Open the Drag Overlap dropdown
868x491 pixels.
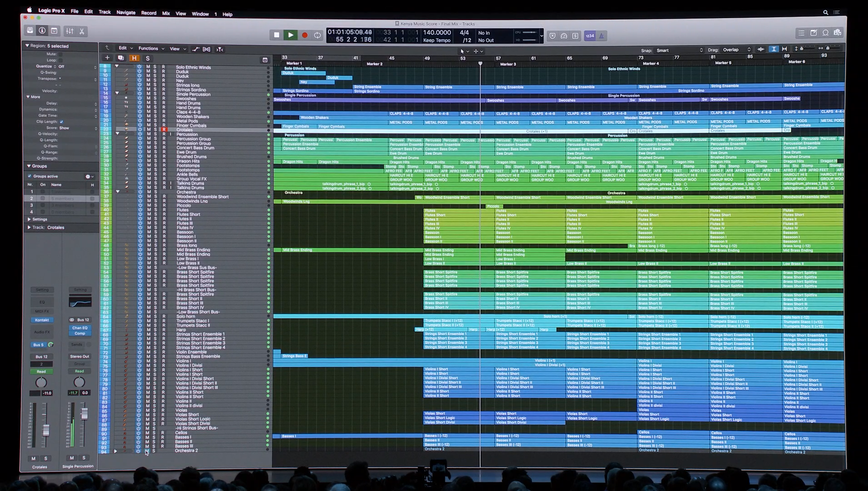[x=737, y=50]
